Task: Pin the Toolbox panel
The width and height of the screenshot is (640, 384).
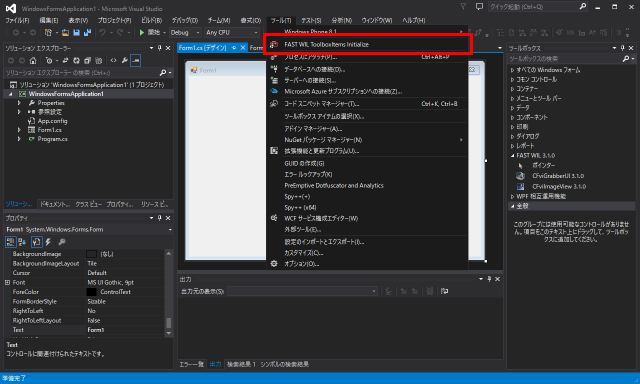Action: 622,48
